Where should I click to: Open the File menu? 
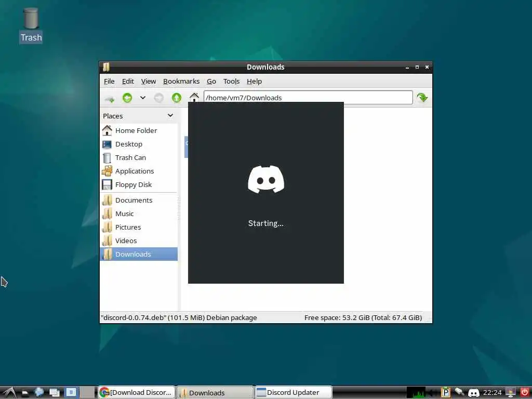[x=109, y=82]
